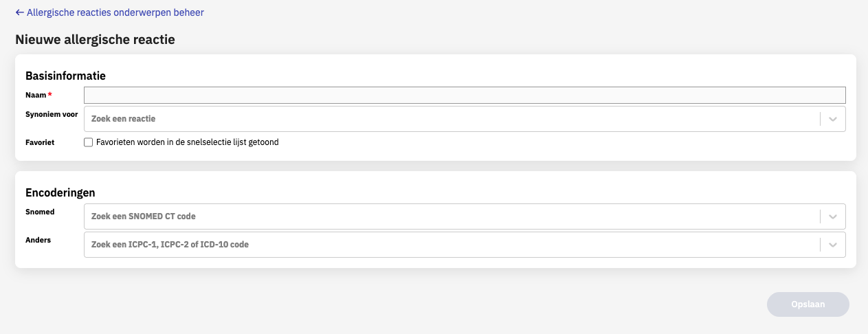Click into the 'Zoek een reactie' search box

tap(451, 119)
